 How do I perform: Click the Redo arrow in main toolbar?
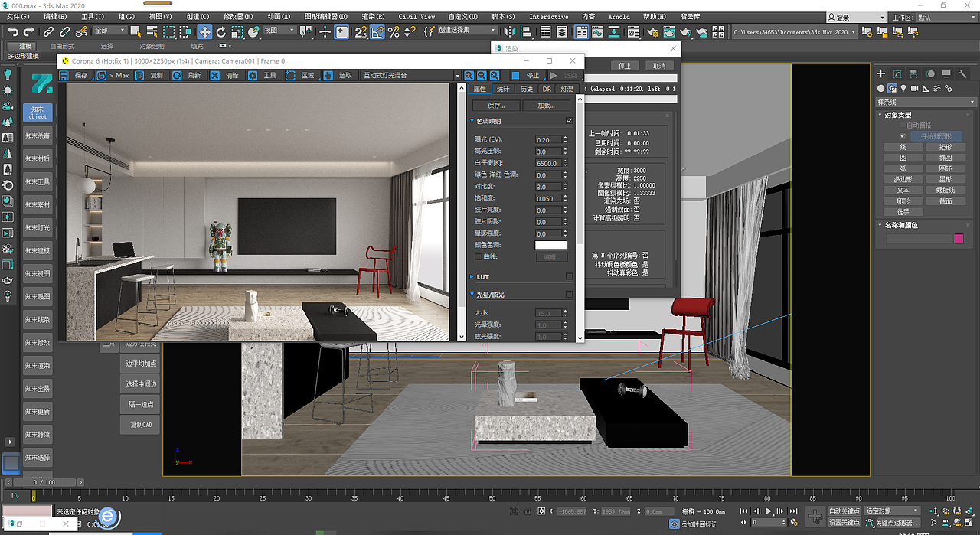tap(28, 31)
